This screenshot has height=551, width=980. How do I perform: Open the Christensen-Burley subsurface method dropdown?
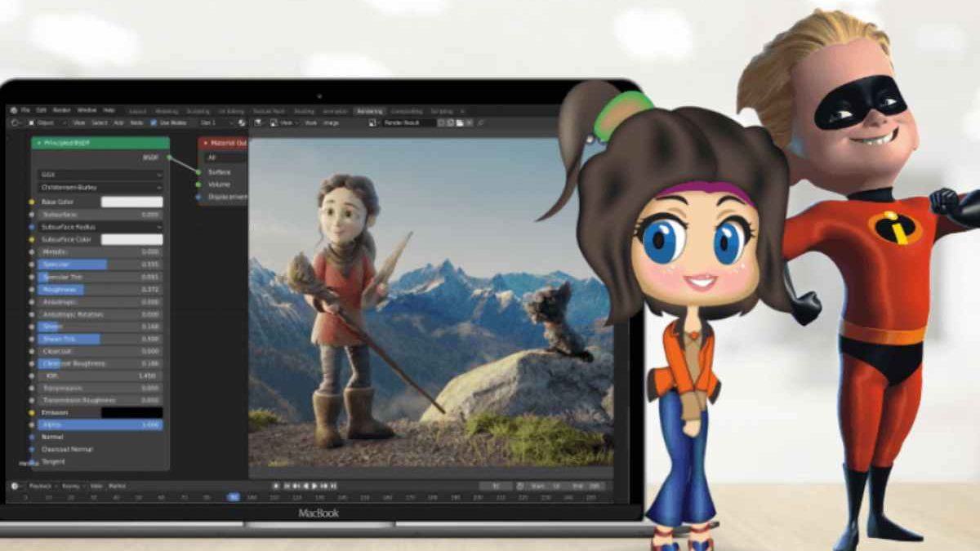pos(100,187)
